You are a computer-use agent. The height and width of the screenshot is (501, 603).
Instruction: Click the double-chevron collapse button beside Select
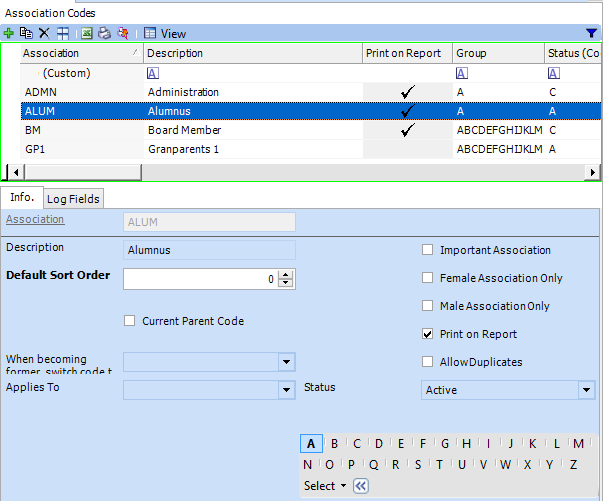(361, 486)
